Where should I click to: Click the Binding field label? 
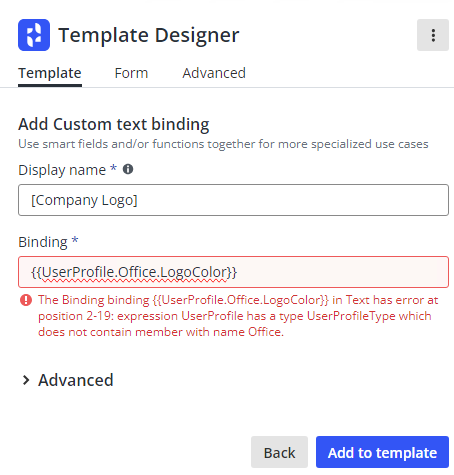click(x=43, y=242)
